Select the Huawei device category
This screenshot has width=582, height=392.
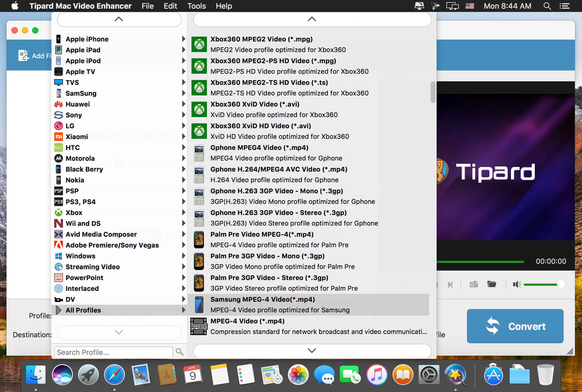click(x=88, y=104)
